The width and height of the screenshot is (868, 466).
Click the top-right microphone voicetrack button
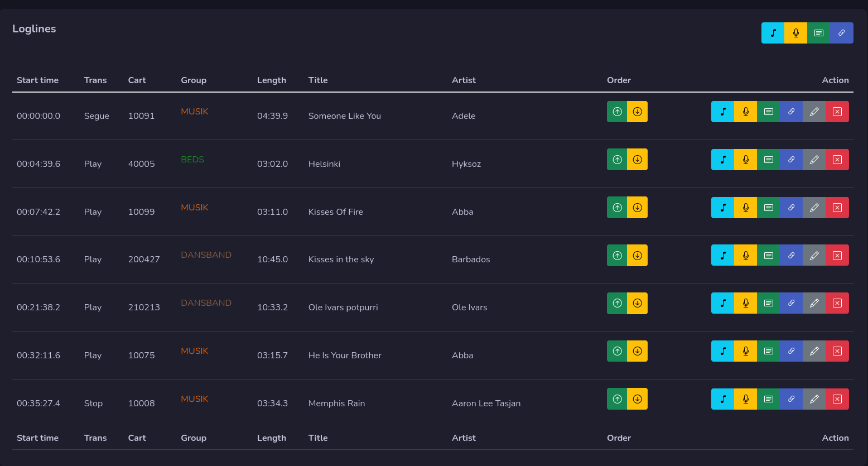point(795,33)
